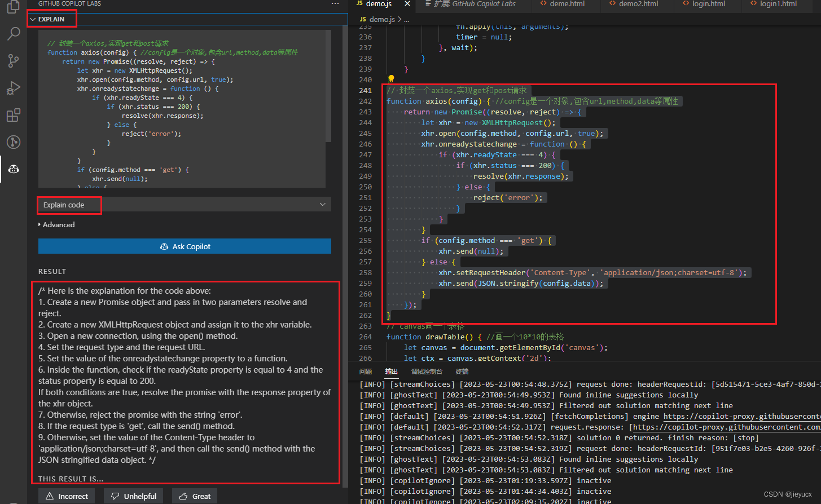
Task: Click the warning icon on Incorrect
Action: click(x=50, y=496)
